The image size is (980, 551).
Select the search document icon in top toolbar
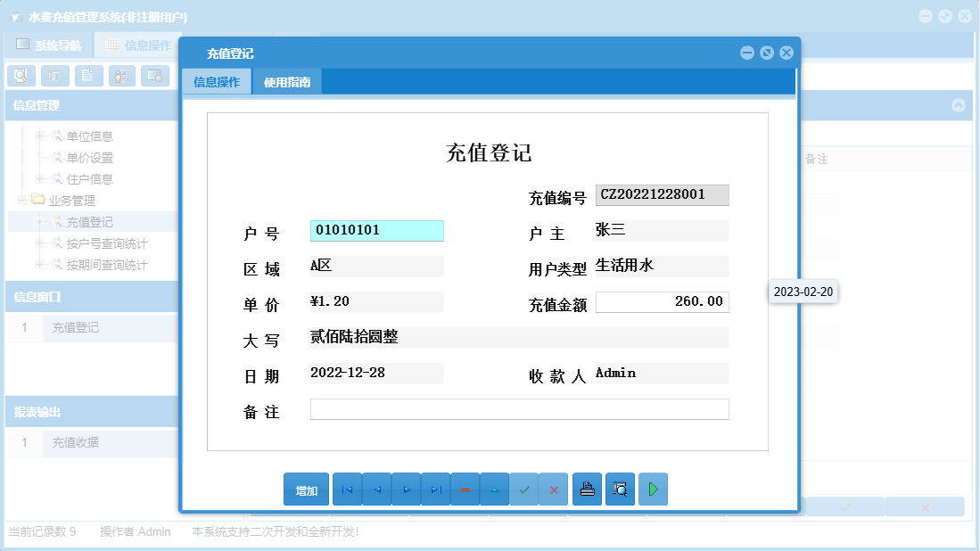click(x=21, y=76)
